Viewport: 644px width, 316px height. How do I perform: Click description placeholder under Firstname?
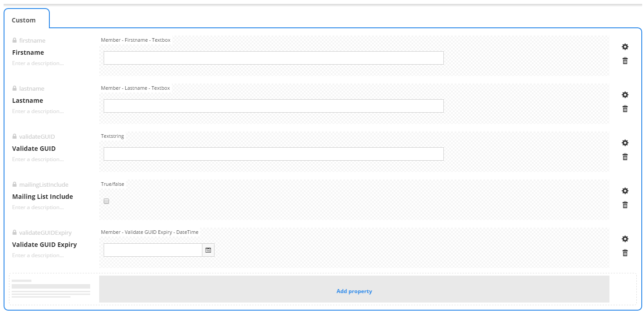38,63
